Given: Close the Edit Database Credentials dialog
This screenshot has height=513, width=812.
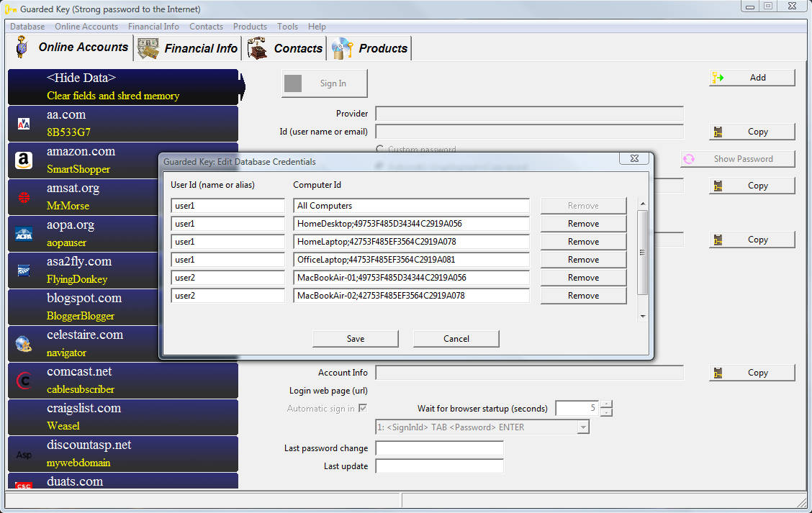Looking at the screenshot, I should pos(634,158).
